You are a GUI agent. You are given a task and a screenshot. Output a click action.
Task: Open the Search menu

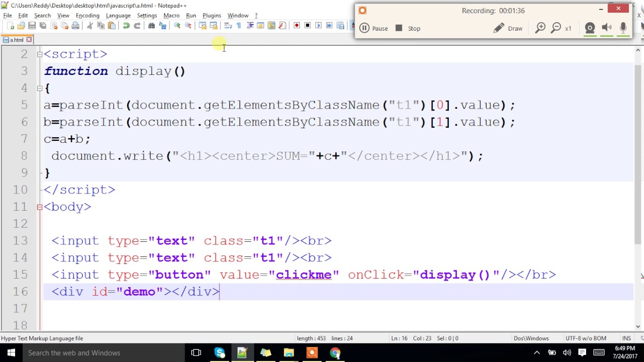pos(42,16)
